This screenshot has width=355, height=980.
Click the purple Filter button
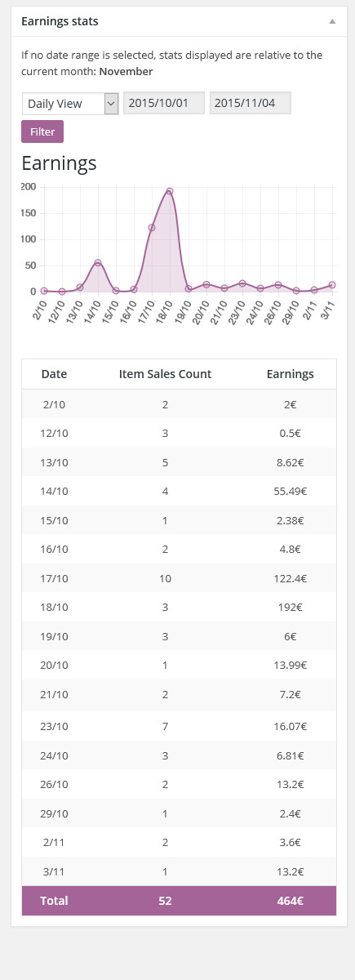tap(42, 131)
